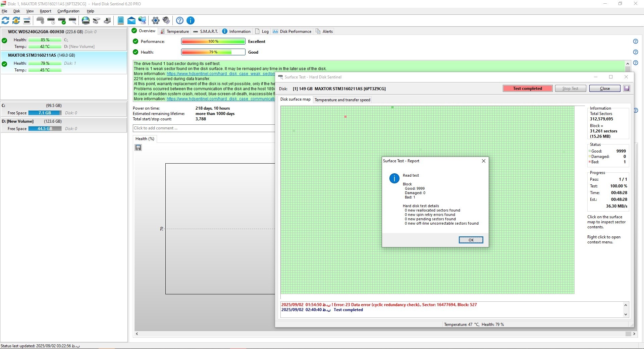Click the refresh-with-warning toolbar icon
644x349 pixels.
pyautogui.click(x=16, y=20)
